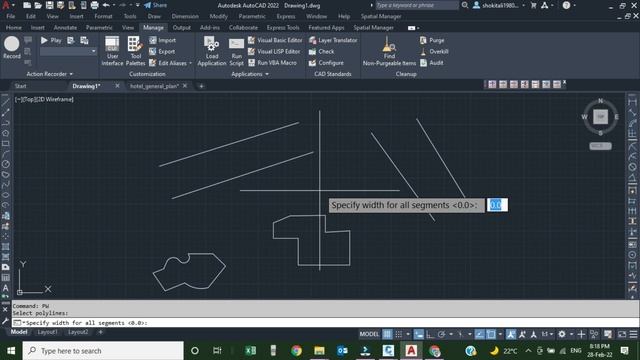Open status bar Customization menu
The height and width of the screenshot is (360, 640).
pos(633,334)
